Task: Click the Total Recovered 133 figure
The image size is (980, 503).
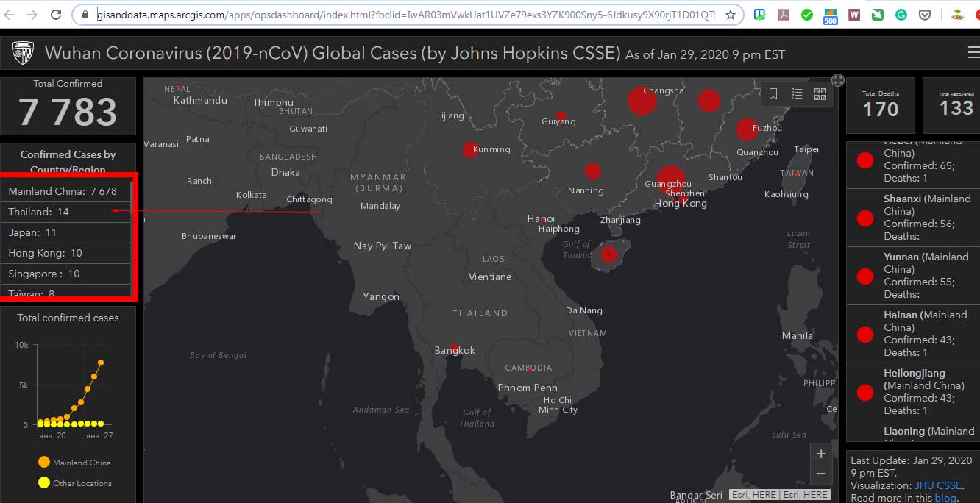Action: (x=956, y=108)
